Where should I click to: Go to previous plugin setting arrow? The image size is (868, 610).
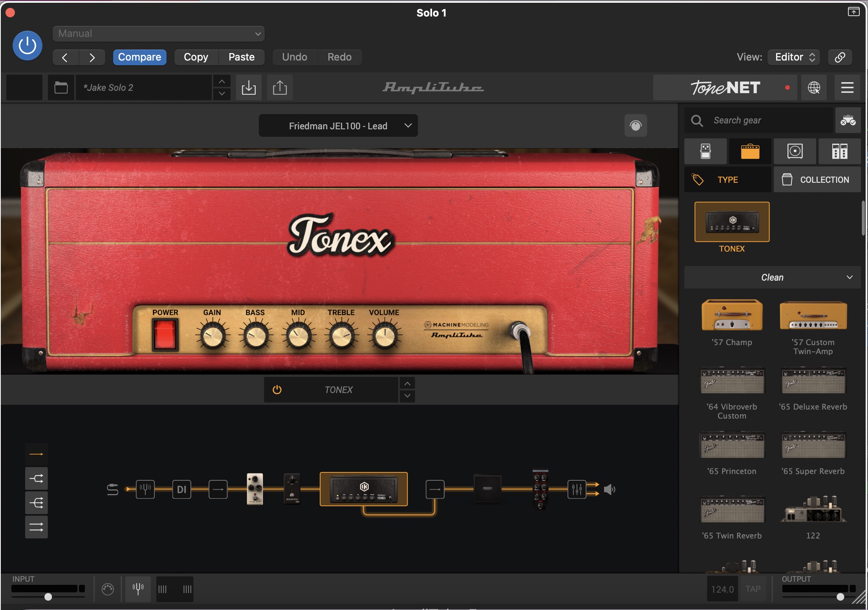(x=65, y=57)
